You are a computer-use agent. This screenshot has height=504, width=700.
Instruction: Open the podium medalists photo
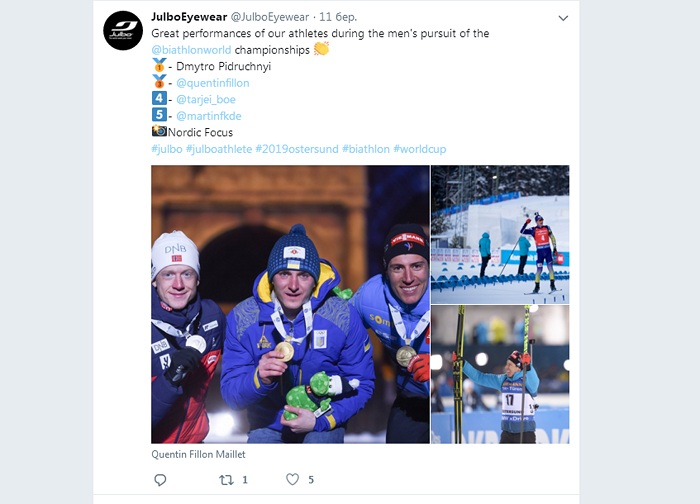(x=290, y=304)
